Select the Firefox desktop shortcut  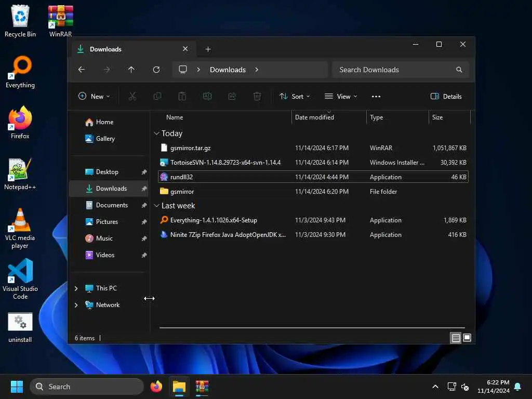[20, 123]
